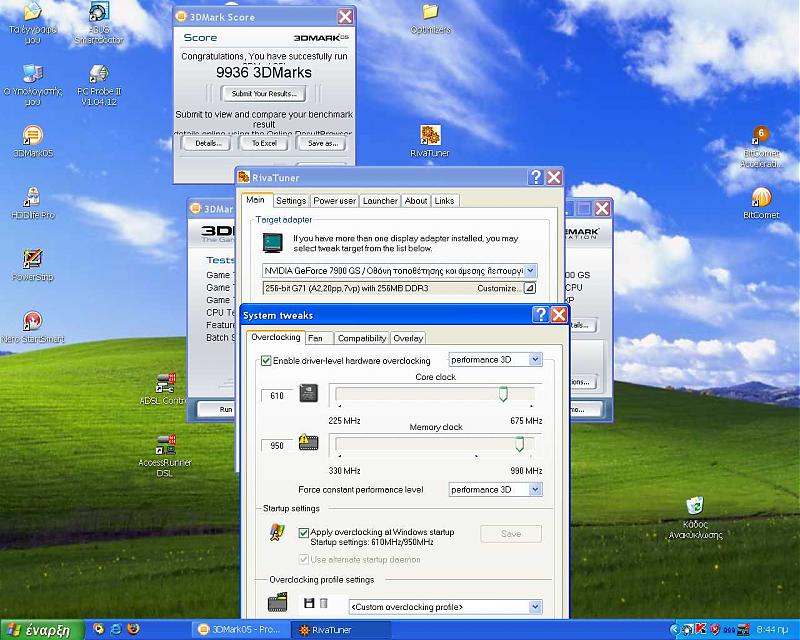Click Save as... in 3DMark Score window
The width and height of the screenshot is (800, 640).
[x=323, y=143]
